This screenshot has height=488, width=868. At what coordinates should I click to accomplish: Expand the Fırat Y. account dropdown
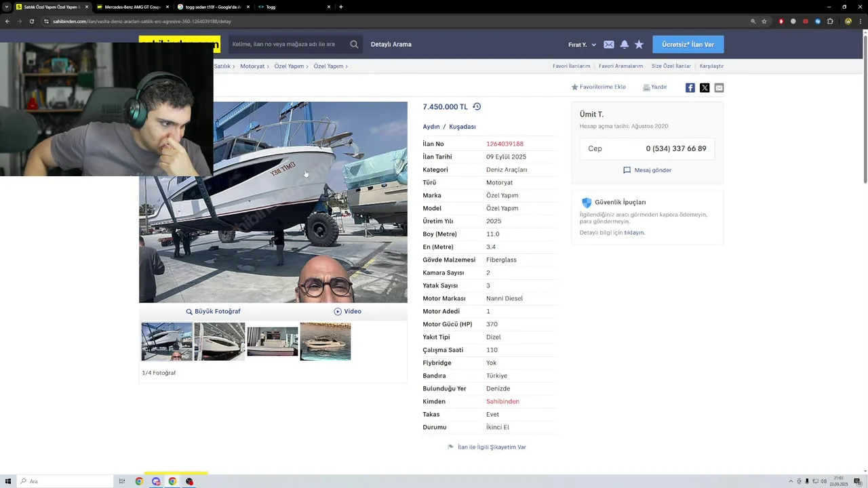(x=582, y=45)
